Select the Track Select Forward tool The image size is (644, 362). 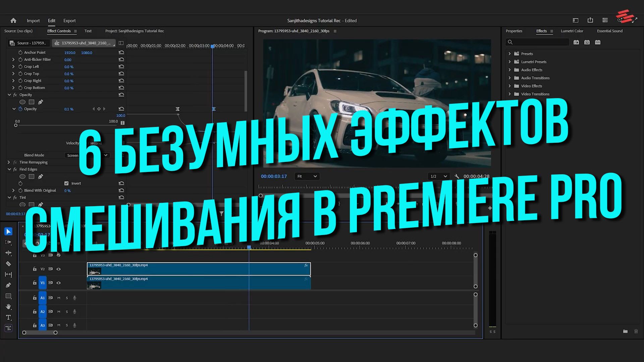[8, 242]
